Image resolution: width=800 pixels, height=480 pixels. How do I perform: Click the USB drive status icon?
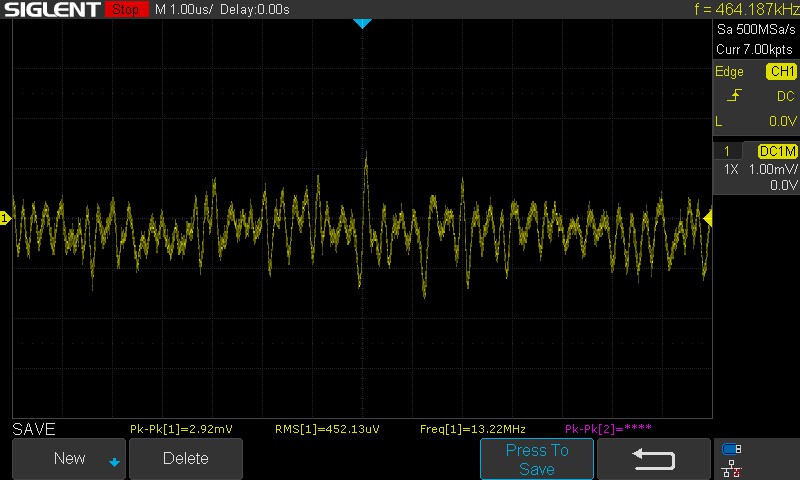pyautogui.click(x=732, y=450)
